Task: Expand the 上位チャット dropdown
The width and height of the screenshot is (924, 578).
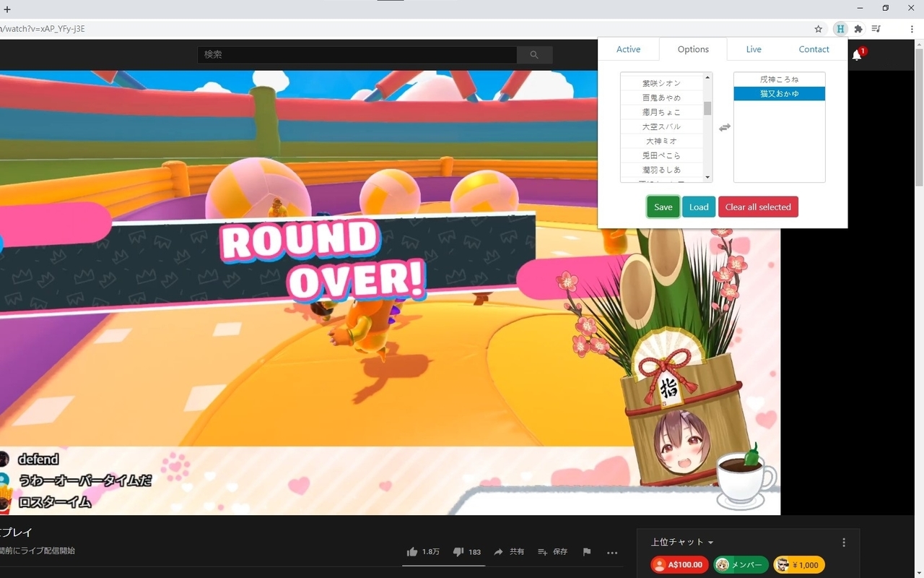Action: tap(682, 543)
